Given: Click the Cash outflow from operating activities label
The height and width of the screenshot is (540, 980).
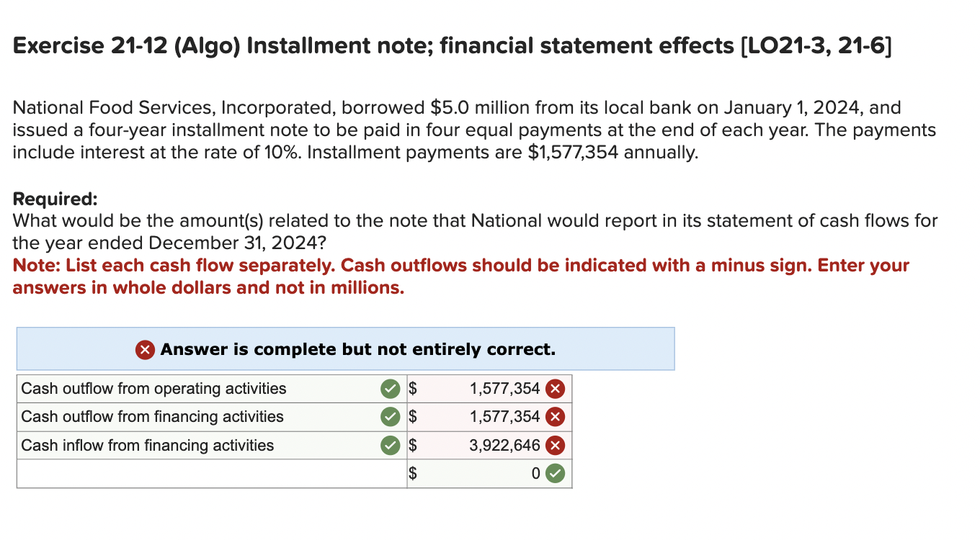Looking at the screenshot, I should click(x=153, y=388).
